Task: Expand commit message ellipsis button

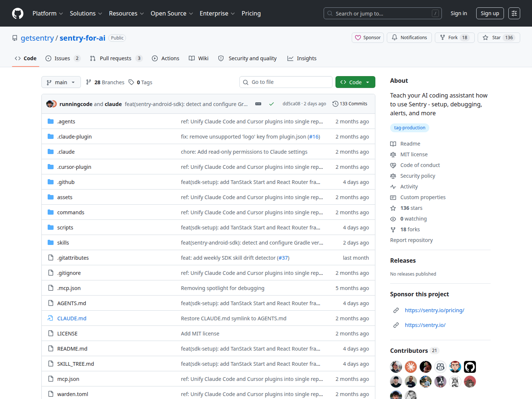Action: point(258,104)
